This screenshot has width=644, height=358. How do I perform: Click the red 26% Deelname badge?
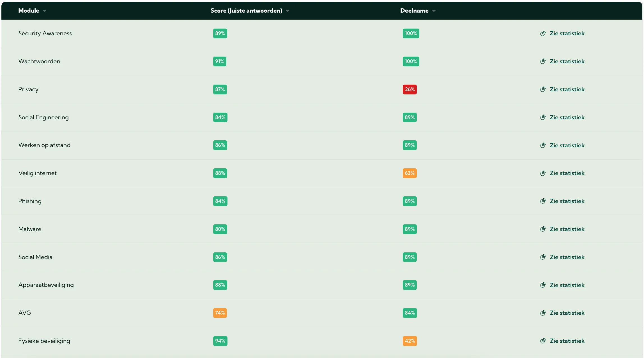pos(410,89)
